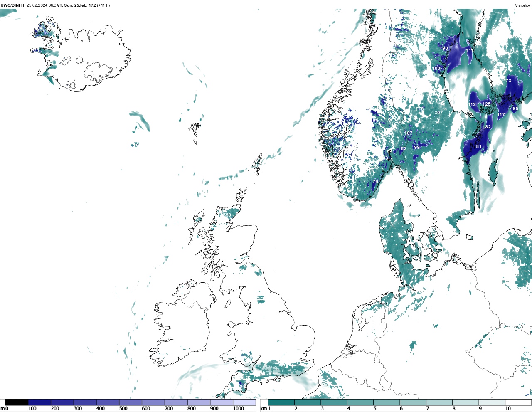Image resolution: width=532 pixels, height=412 pixels.
Task: Click the map value '73' on dark blue area
Action: click(x=508, y=81)
